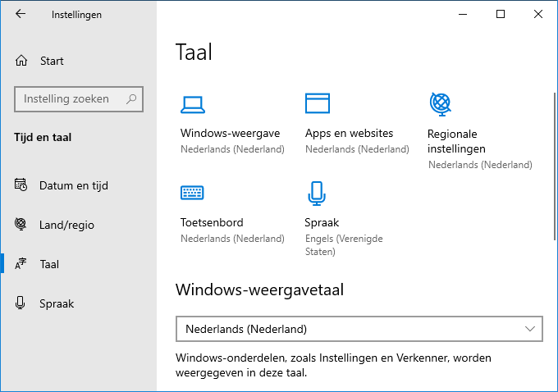This screenshot has width=558, height=392.
Task: Open Regionale instellingen globe icon
Action: [440, 104]
